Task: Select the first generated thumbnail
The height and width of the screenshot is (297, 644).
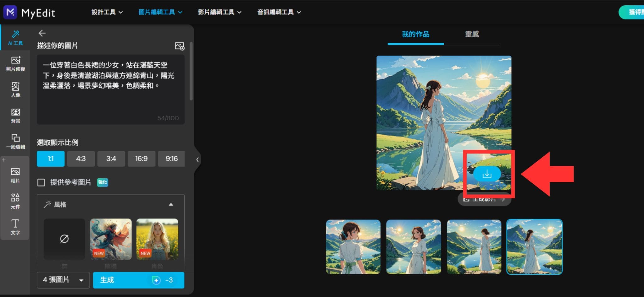Action: coord(353,247)
